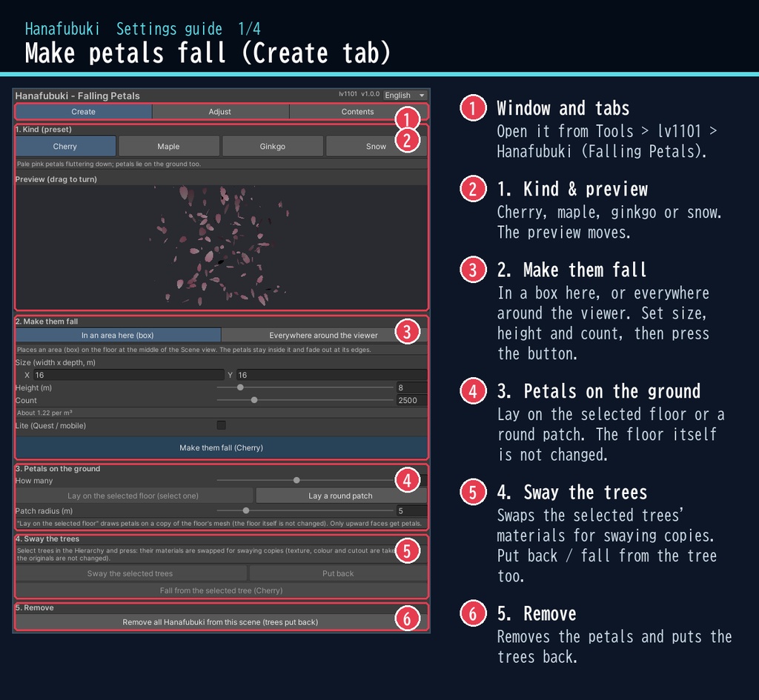Image resolution: width=759 pixels, height=700 pixels.
Task: Select the Snow preset
Action: [376, 146]
